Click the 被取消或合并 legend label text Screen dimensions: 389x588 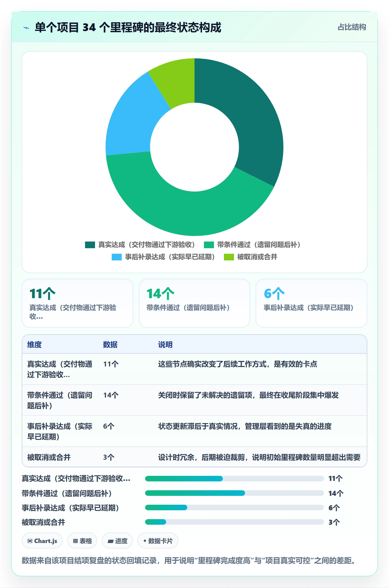tap(257, 257)
